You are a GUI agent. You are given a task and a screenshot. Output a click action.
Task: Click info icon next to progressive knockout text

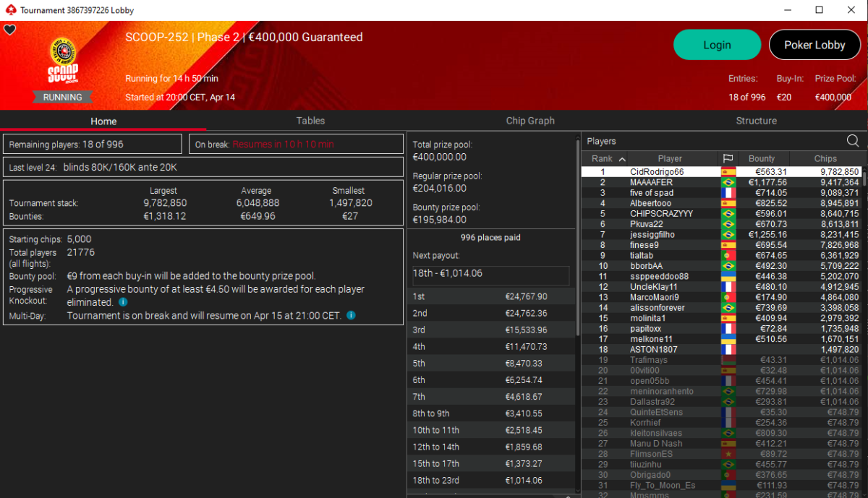(x=123, y=302)
